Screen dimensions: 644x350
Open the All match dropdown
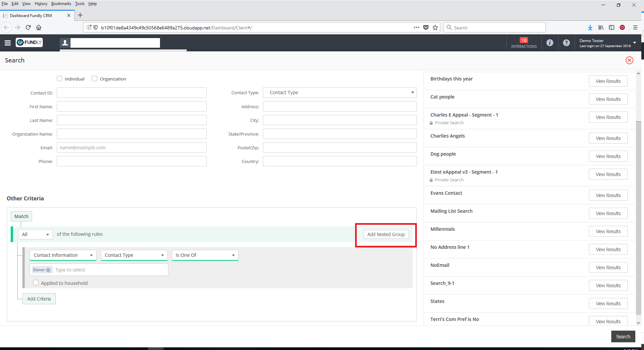[x=35, y=234]
